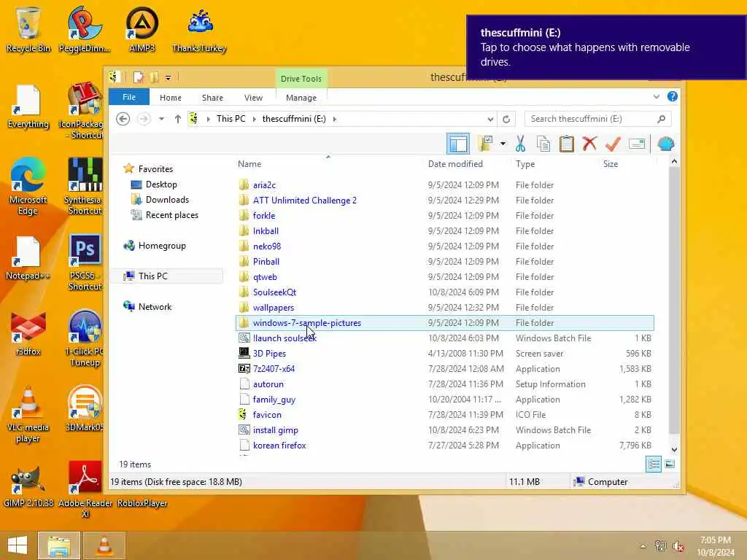747x560 pixels.
Task: Go up one folder level
Action: pyautogui.click(x=178, y=119)
